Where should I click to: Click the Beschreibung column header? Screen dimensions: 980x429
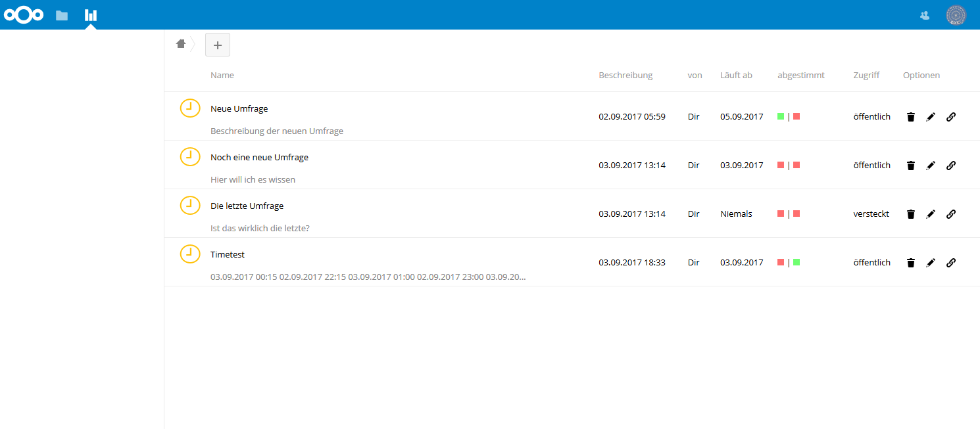625,76
